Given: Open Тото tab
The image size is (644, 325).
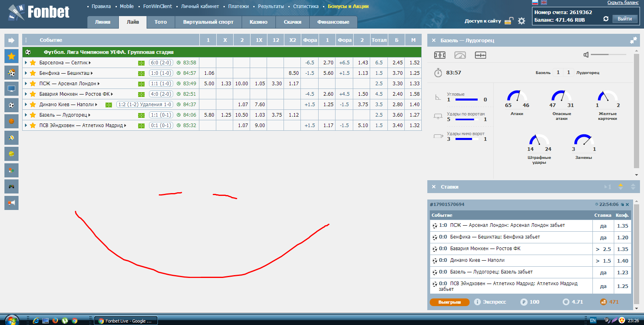Looking at the screenshot, I should click(x=161, y=22).
